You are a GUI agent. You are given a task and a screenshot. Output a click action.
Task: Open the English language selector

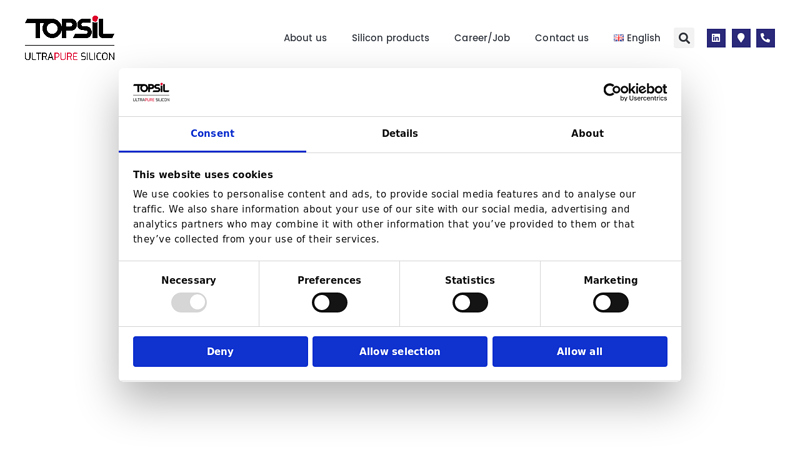point(643,38)
